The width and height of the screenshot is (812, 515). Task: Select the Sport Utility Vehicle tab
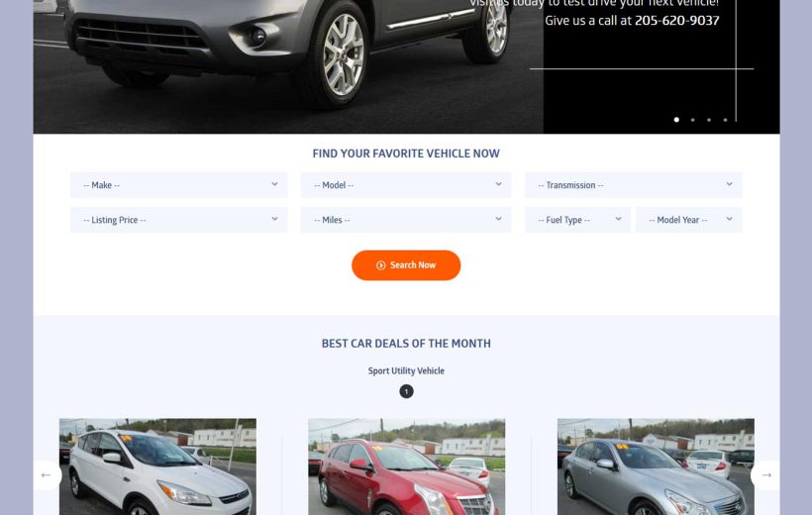[406, 371]
